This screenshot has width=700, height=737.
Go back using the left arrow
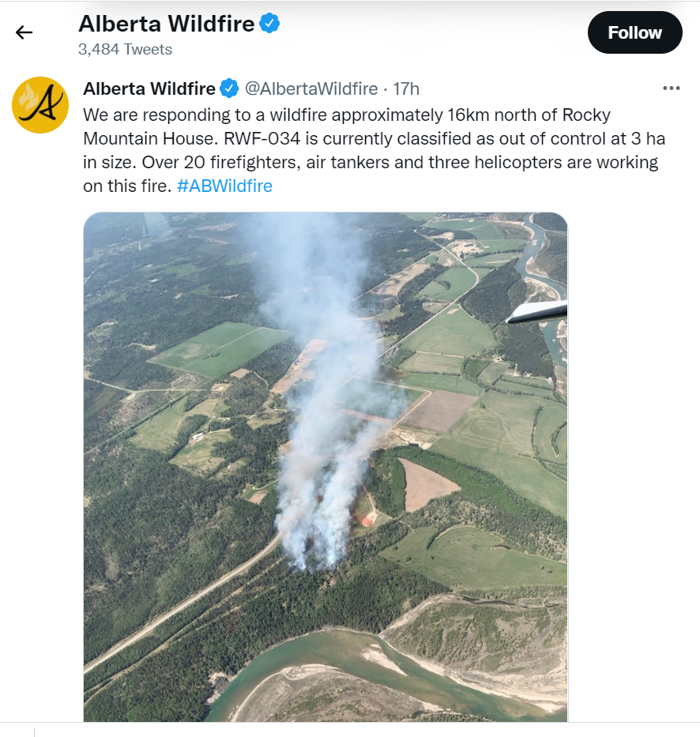pos(24,32)
